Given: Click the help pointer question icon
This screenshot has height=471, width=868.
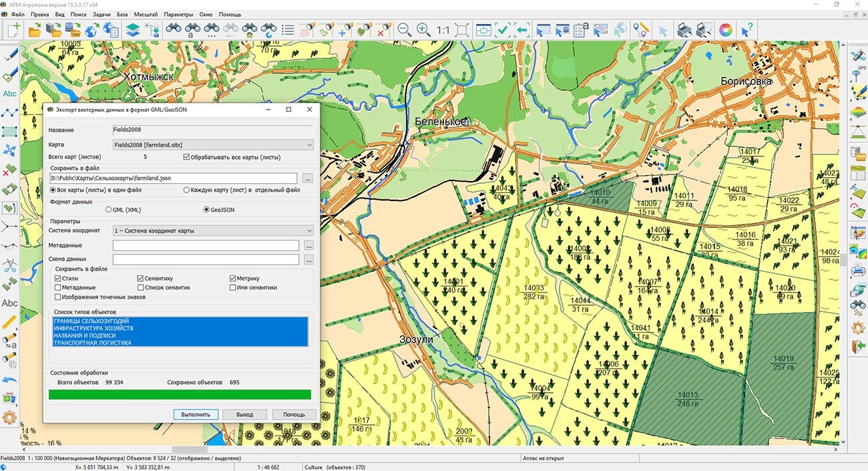Looking at the screenshot, I should pyautogui.click(x=746, y=30).
